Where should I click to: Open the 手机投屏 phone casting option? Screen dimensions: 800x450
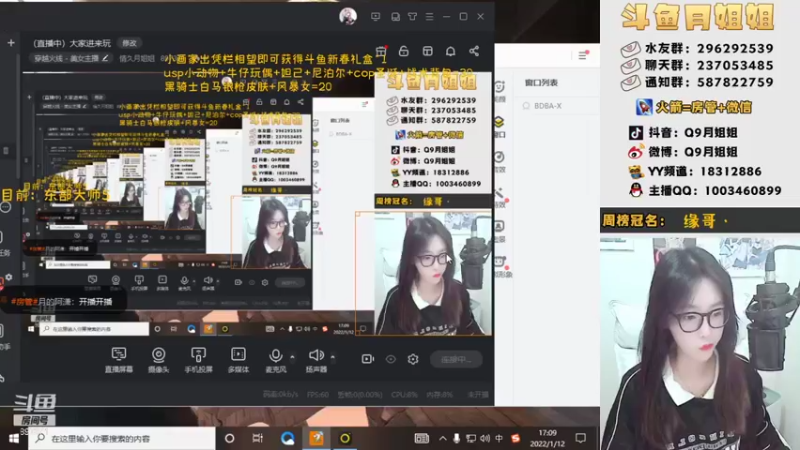(x=198, y=359)
